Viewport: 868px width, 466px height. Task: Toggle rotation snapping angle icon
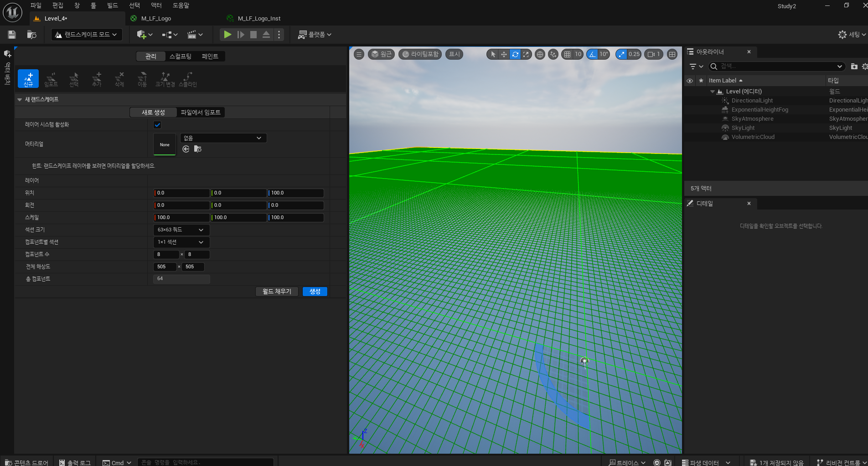pyautogui.click(x=592, y=54)
